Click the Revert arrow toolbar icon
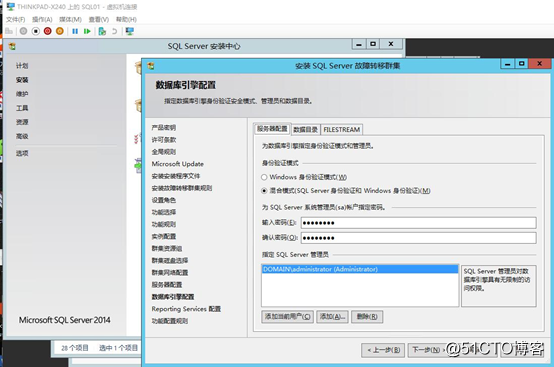The width and height of the screenshot is (554, 367). (114, 31)
